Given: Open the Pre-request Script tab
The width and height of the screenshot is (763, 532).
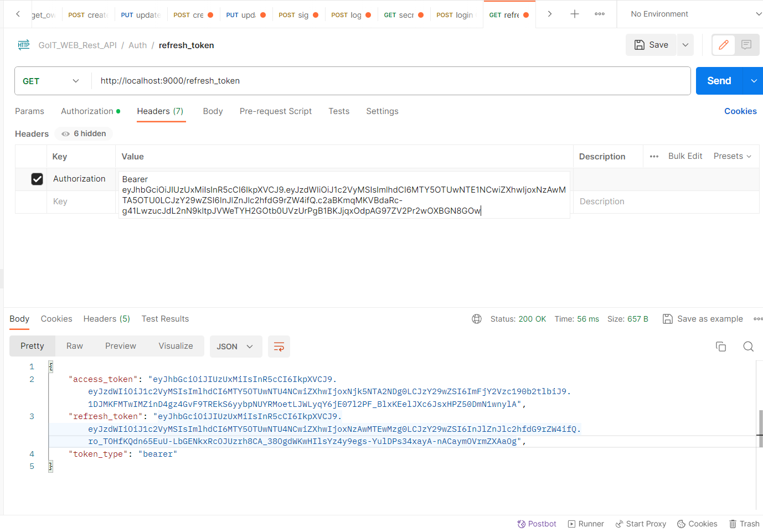Looking at the screenshot, I should click(276, 111).
